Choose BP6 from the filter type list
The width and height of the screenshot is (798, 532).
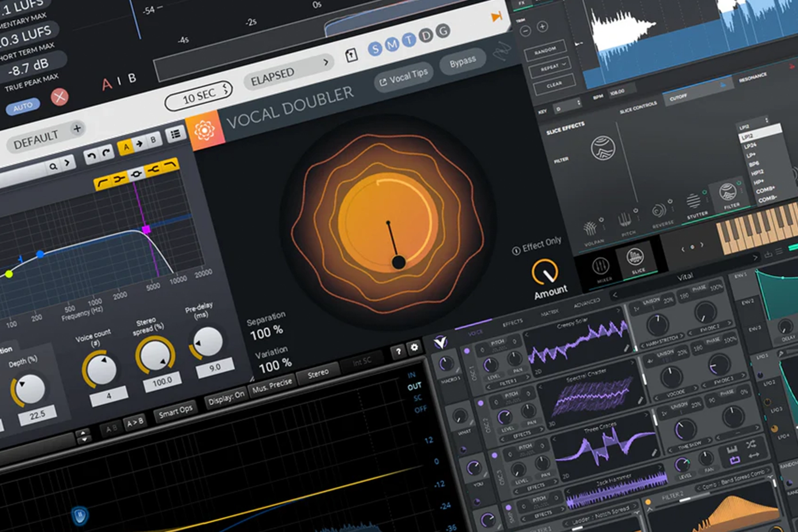pyautogui.click(x=754, y=164)
